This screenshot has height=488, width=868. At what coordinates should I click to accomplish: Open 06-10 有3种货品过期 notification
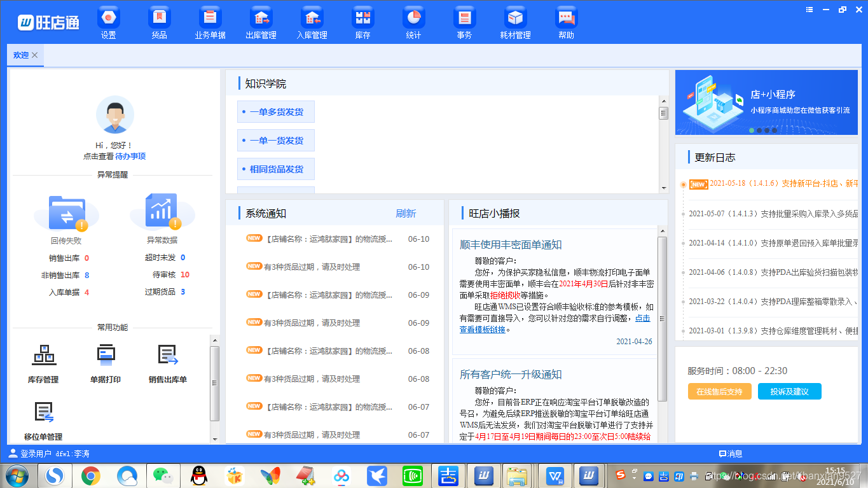click(x=338, y=267)
